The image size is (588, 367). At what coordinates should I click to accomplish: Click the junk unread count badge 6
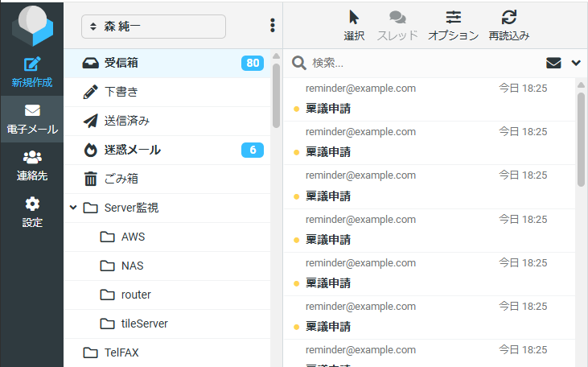point(253,150)
